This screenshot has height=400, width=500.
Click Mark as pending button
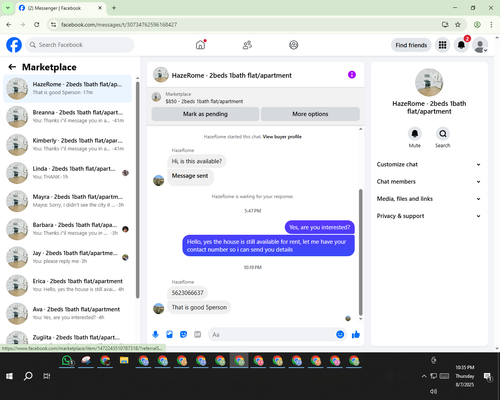tap(205, 114)
